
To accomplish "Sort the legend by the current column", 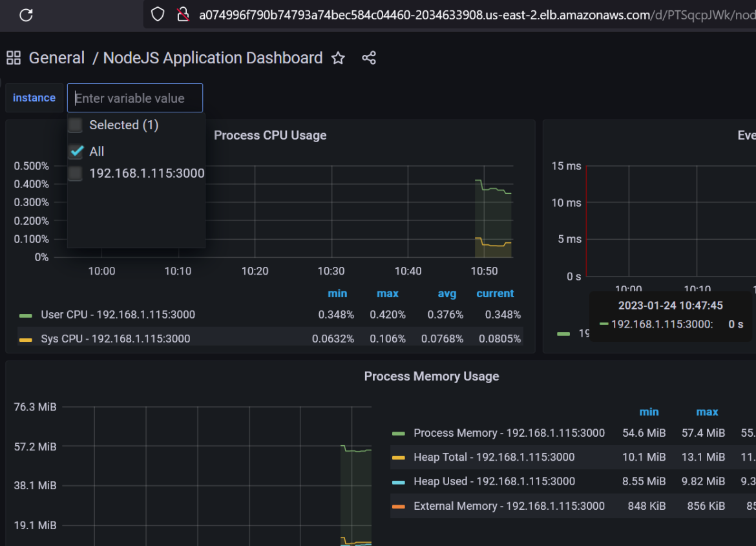I will click(495, 293).
